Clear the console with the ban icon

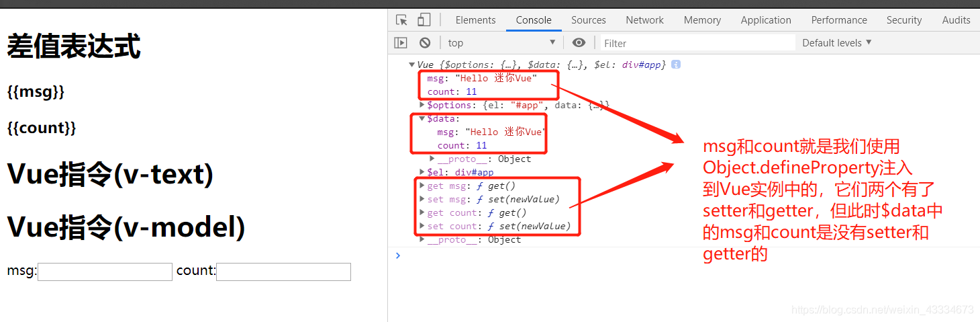click(x=425, y=43)
